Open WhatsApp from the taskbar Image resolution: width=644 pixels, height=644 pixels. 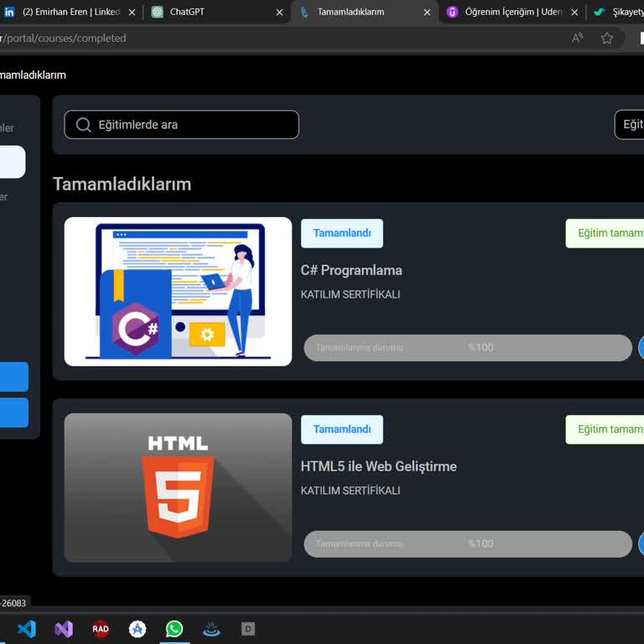pyautogui.click(x=174, y=629)
